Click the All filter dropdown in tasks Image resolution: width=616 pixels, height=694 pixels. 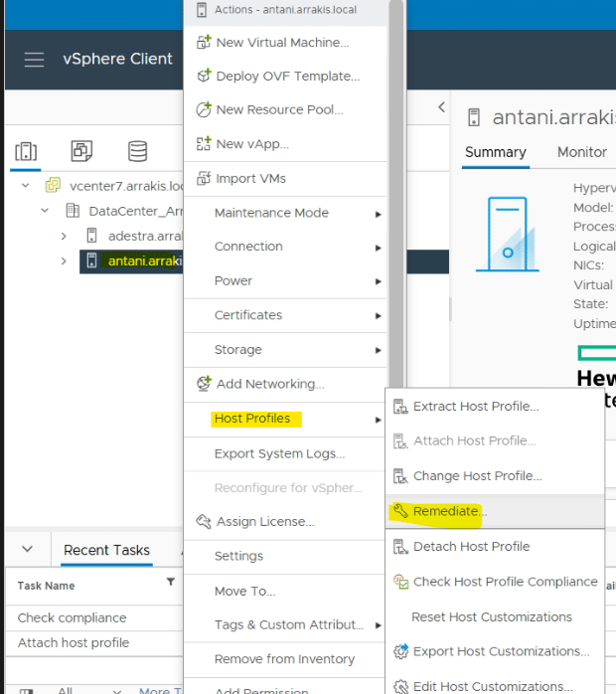[88, 690]
